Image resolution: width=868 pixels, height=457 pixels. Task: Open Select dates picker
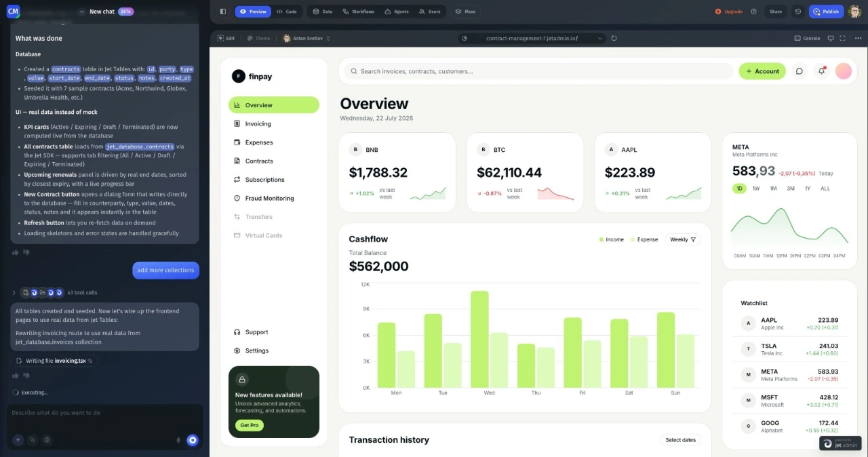(x=681, y=440)
